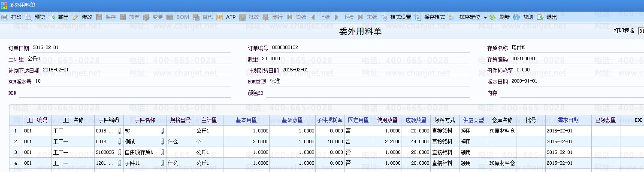The width and height of the screenshot is (644, 172).
Task: Select row 2 via its row number
Action: click(x=16, y=141)
